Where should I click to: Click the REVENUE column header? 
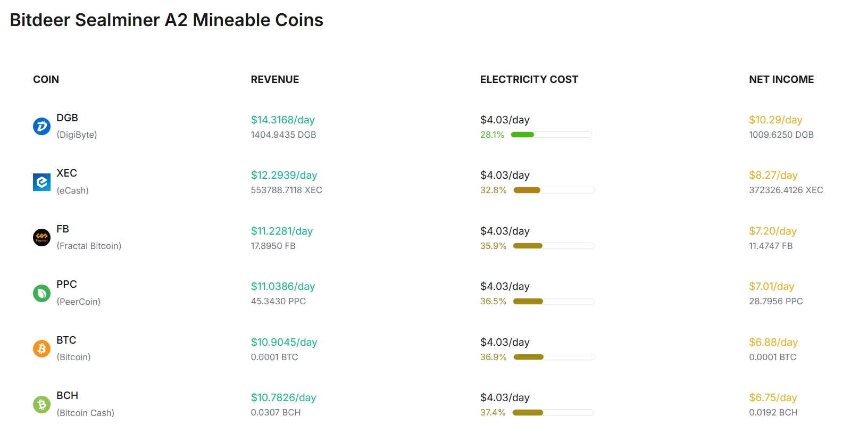point(274,79)
